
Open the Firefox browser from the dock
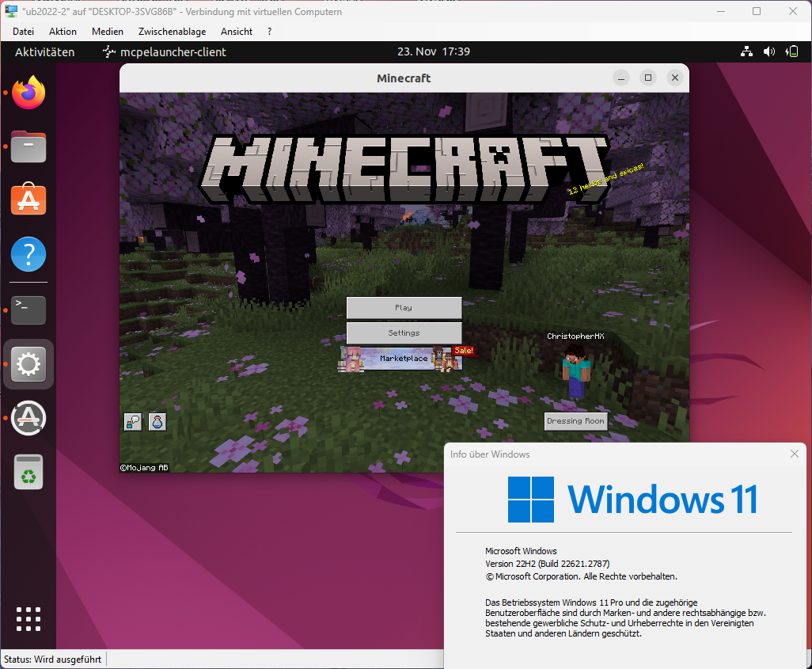point(28,93)
